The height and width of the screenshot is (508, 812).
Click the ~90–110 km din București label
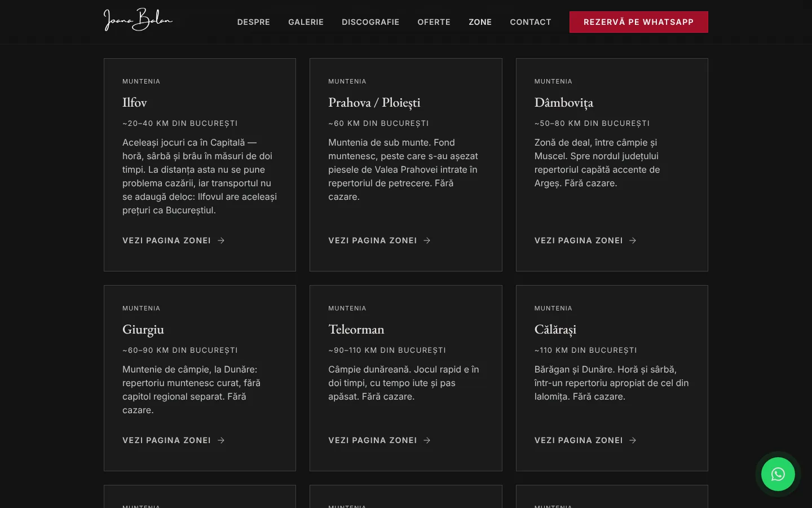[387, 350]
